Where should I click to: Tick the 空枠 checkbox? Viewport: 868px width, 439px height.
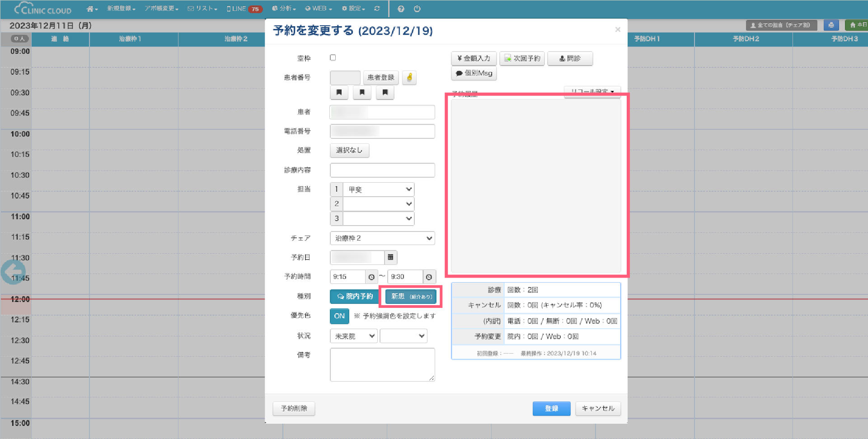pyautogui.click(x=333, y=58)
